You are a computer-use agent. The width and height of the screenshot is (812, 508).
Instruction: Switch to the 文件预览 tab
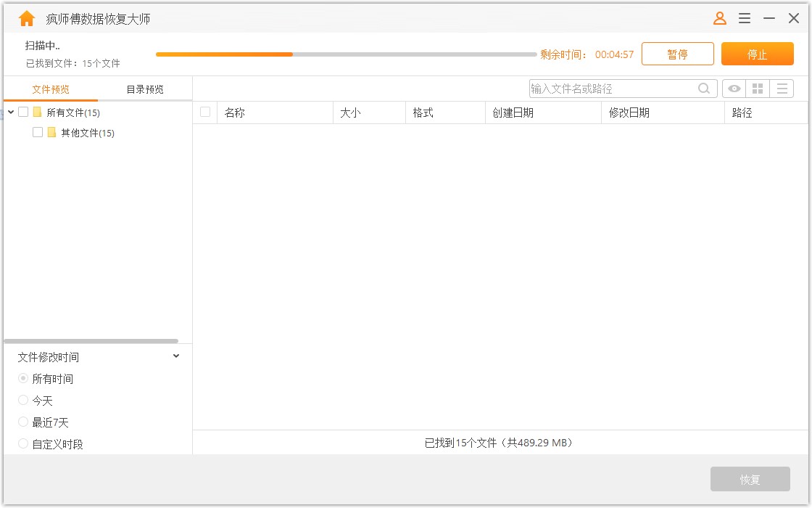pos(51,89)
